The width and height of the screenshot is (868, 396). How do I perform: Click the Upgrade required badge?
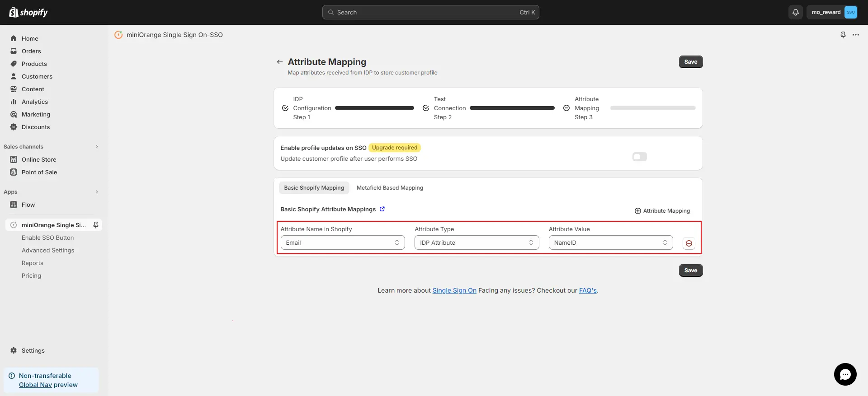click(395, 148)
